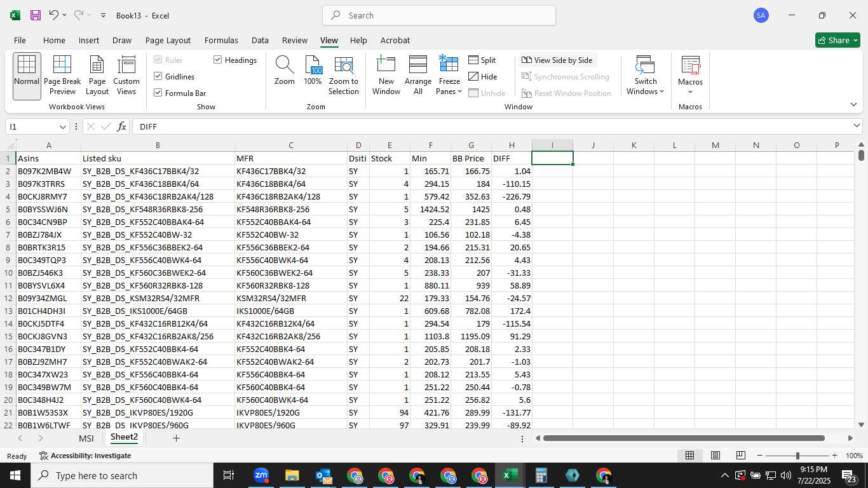Click Insert Function fx icon
The height and width of the screenshot is (488, 868).
121,126
